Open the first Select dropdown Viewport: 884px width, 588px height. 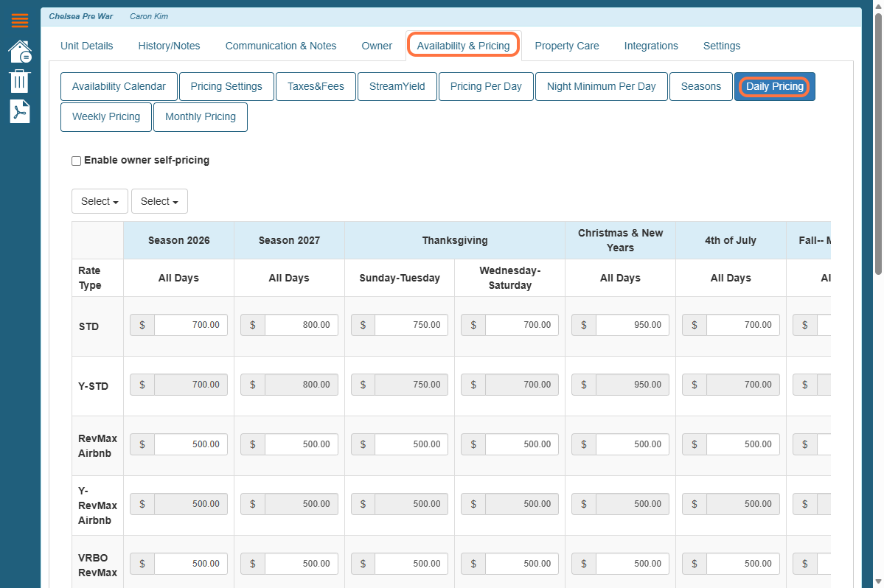100,201
